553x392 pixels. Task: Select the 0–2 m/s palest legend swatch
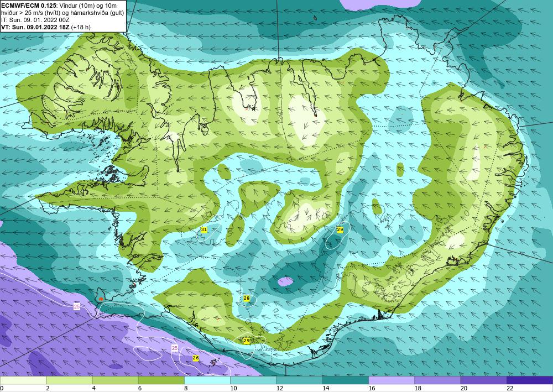23,380
